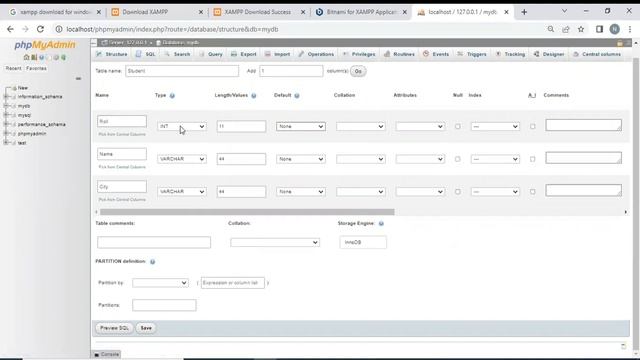Click the browser back arrow
The height and width of the screenshot is (360, 640).
click(x=10, y=29)
